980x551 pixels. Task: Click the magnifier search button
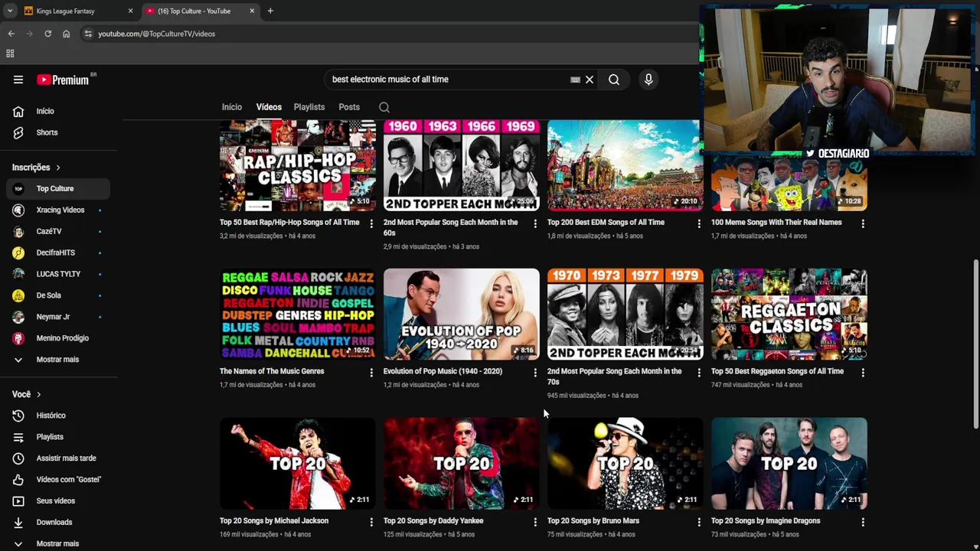[x=614, y=80]
